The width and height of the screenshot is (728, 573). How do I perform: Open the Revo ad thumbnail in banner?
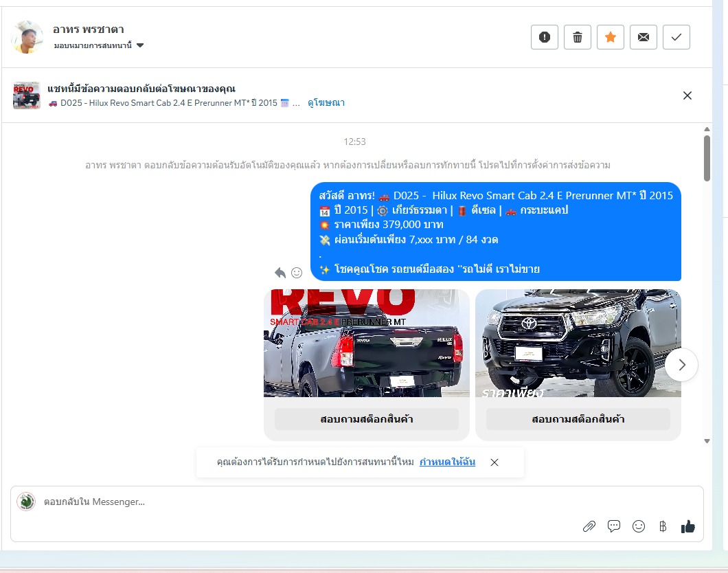(27, 95)
